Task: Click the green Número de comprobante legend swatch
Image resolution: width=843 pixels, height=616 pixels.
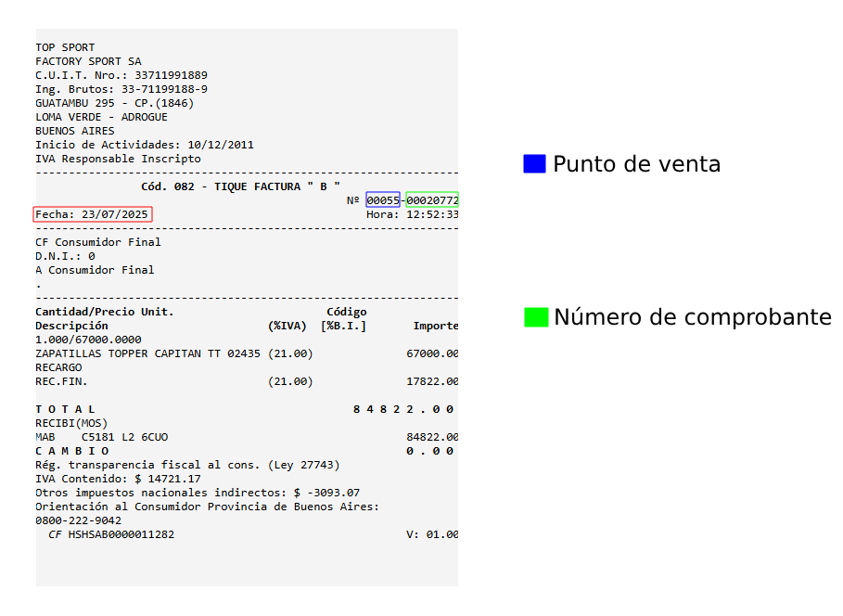Action: tap(536, 317)
